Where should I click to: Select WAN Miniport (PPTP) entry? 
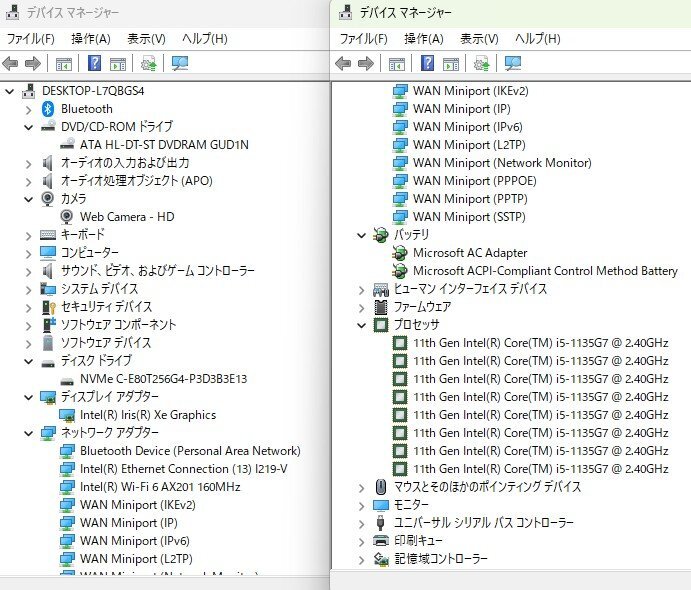click(x=470, y=199)
